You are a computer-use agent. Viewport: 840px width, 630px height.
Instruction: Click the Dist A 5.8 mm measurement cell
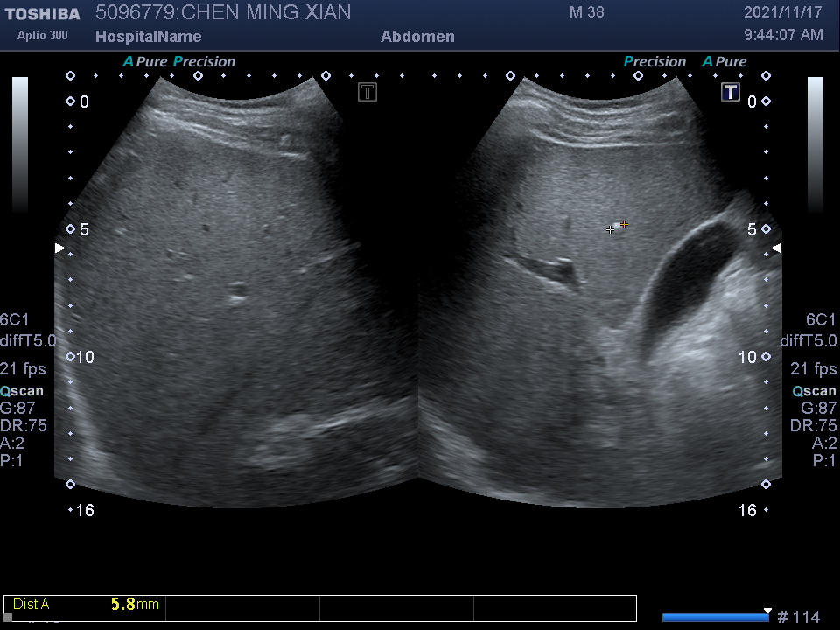(85, 605)
